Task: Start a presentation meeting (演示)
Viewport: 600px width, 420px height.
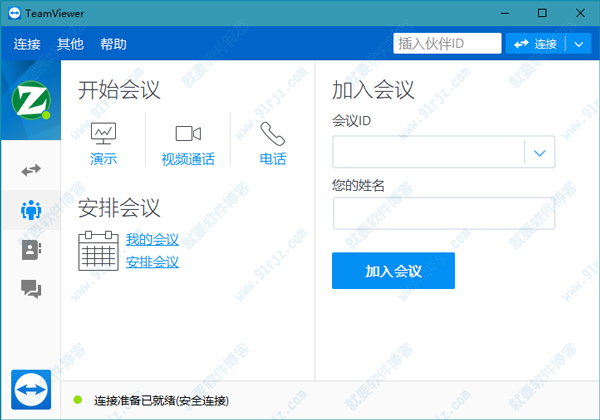Action: coord(103,144)
